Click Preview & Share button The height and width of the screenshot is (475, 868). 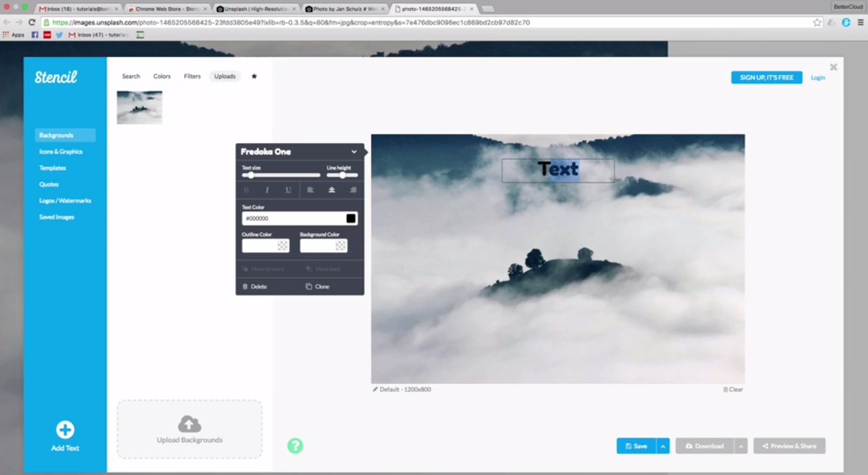pyautogui.click(x=789, y=446)
